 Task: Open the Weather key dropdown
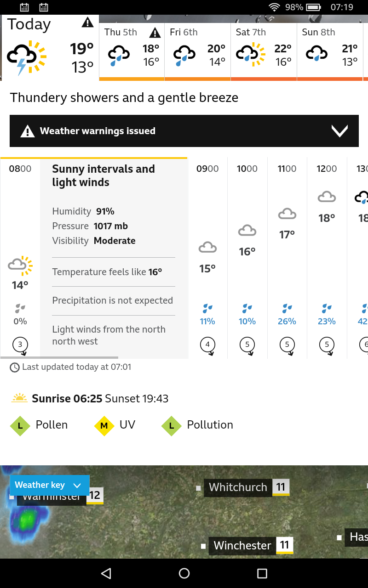pyautogui.click(x=49, y=485)
